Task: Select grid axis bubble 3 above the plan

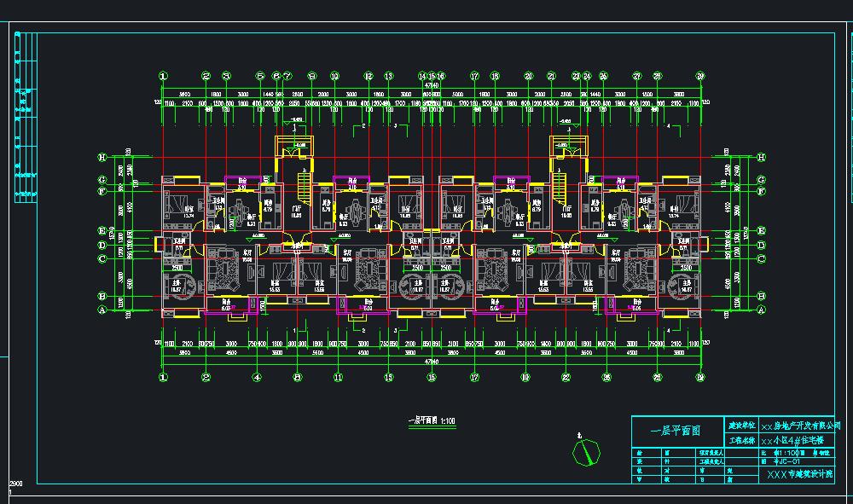Action: tap(226, 76)
